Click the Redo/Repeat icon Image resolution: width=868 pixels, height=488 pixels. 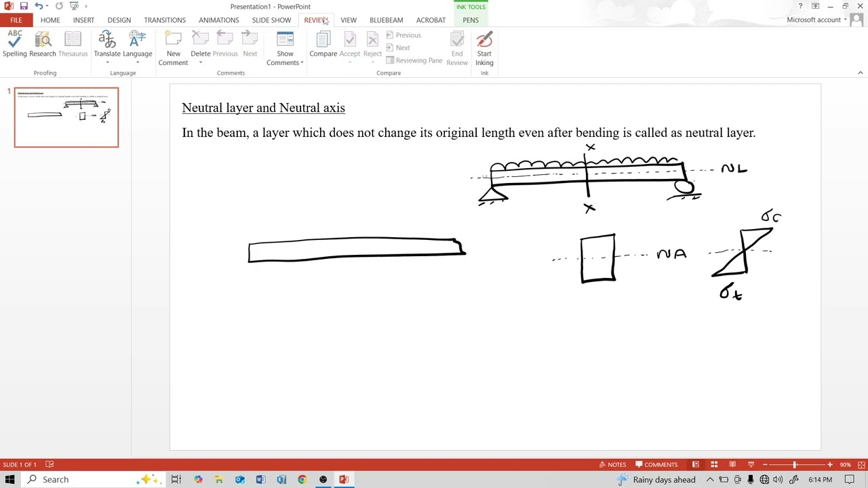[x=59, y=6]
